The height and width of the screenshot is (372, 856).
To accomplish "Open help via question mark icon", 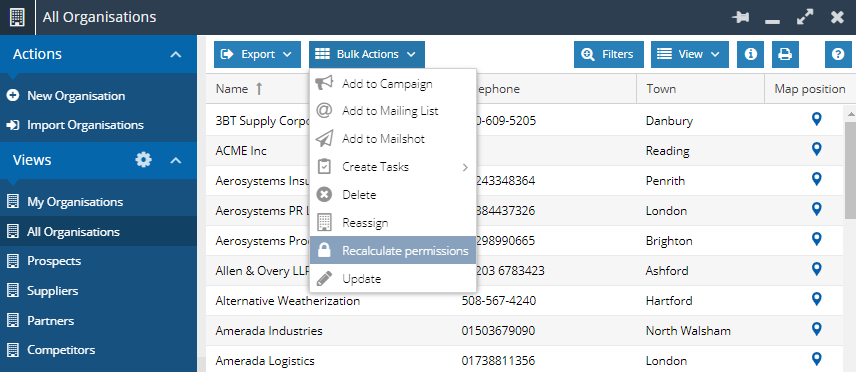I will point(838,55).
